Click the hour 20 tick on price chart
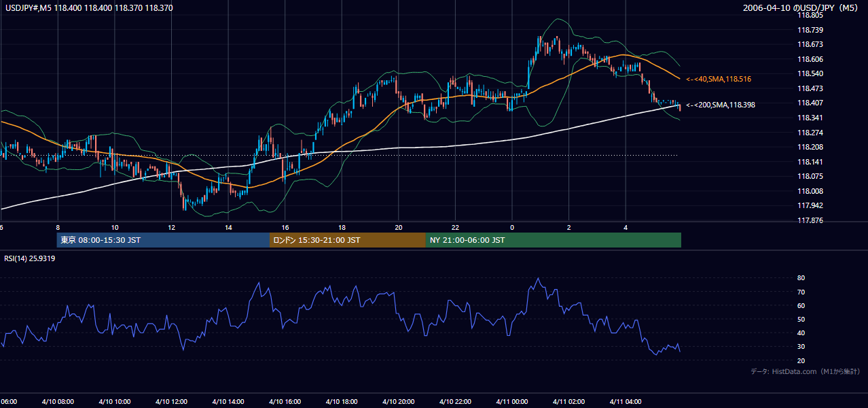Image resolution: width=868 pixels, height=408 pixels. click(399, 228)
